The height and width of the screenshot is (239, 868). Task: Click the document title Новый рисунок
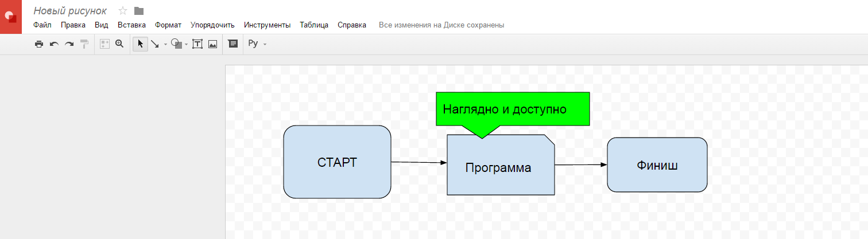[x=70, y=10]
